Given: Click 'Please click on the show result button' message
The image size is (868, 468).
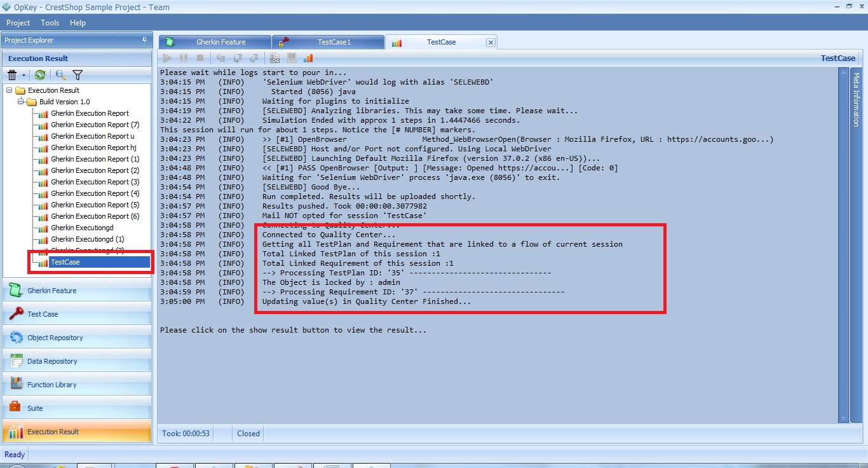Looking at the screenshot, I should click(293, 330).
